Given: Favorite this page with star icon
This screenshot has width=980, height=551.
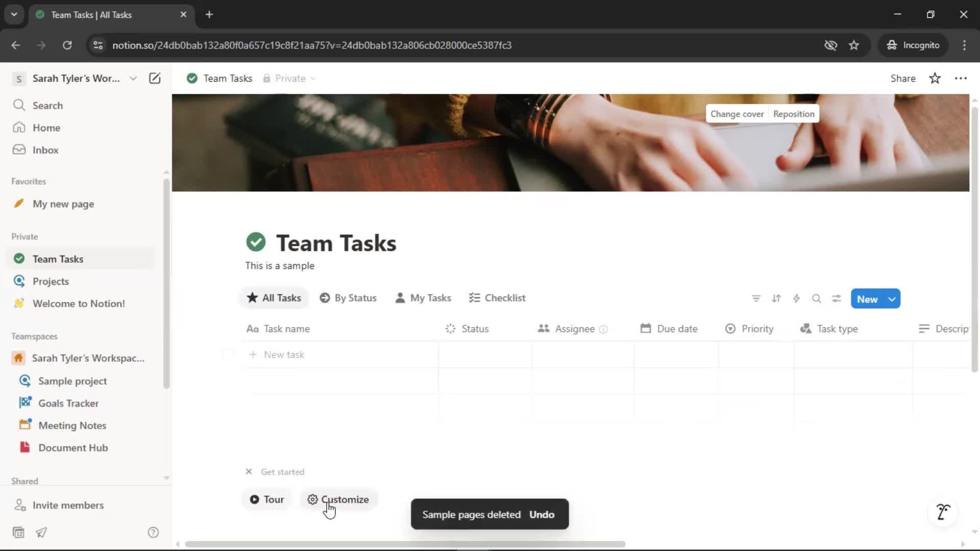Looking at the screenshot, I should [x=935, y=78].
